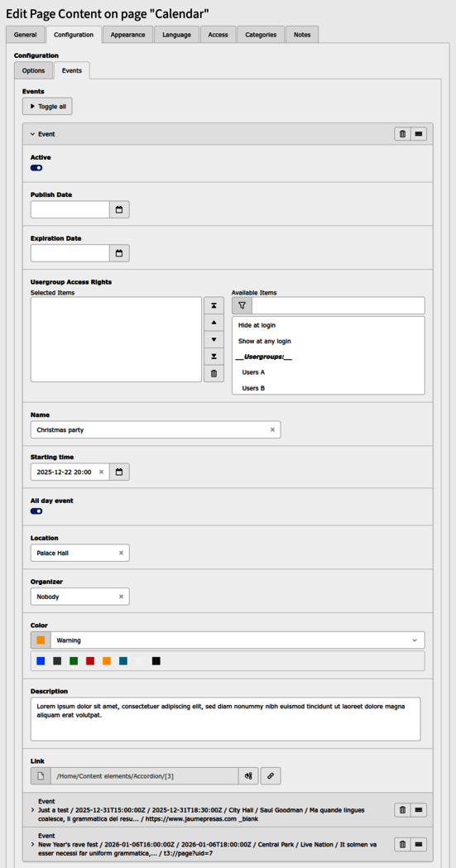Open Starting time calendar picker
This screenshot has height=868, width=456.
click(119, 472)
